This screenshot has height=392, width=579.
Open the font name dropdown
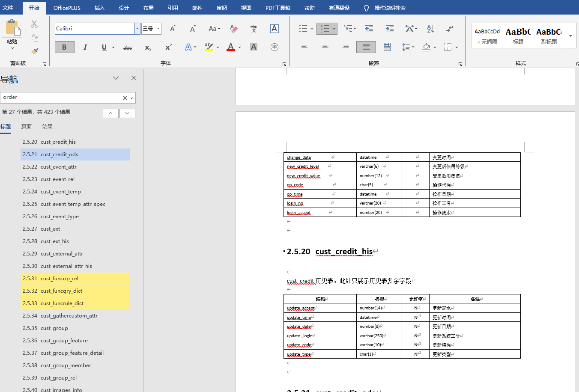137,29
